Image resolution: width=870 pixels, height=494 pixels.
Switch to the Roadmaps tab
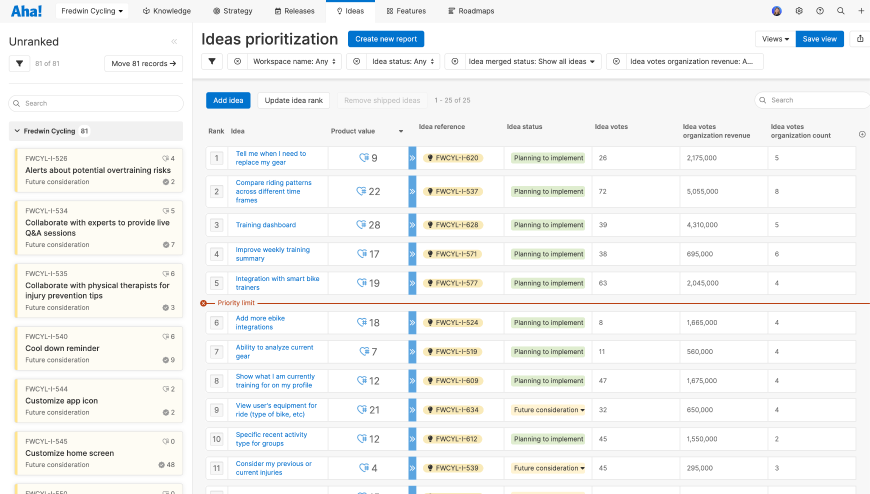coord(465,11)
